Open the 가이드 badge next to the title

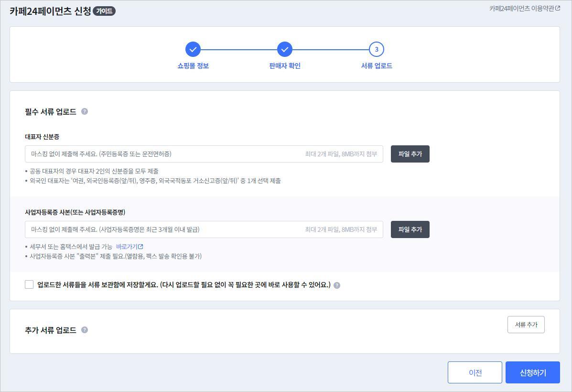tap(104, 11)
